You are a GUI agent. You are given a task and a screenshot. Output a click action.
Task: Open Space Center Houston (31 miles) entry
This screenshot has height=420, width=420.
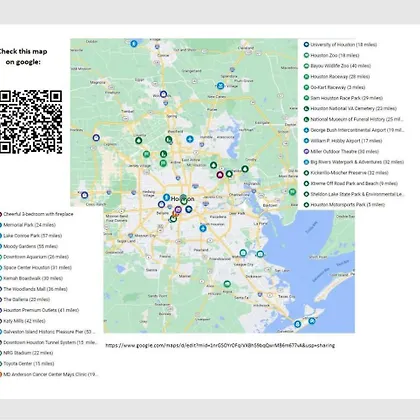[x=36, y=268]
